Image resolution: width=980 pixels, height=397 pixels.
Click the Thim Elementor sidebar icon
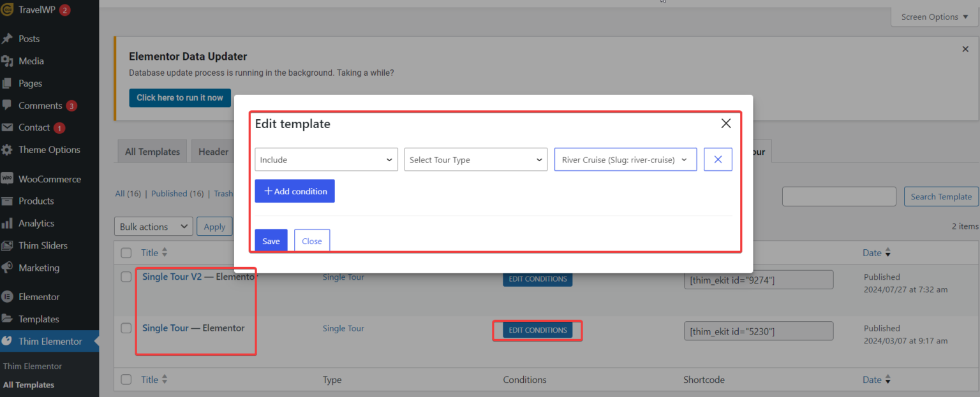click(7, 342)
